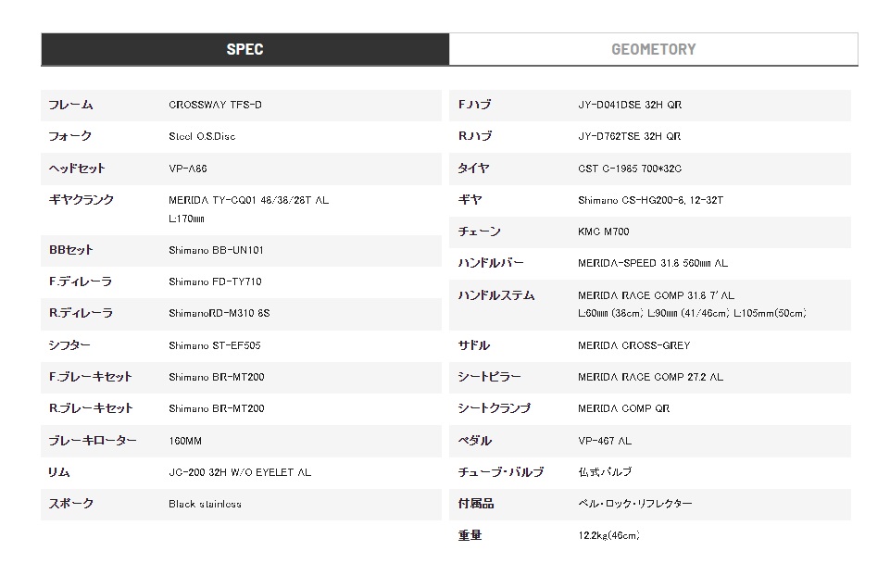Viewport: 890px width, 588px height.
Task: Select the スポーク label
Action: point(71,504)
